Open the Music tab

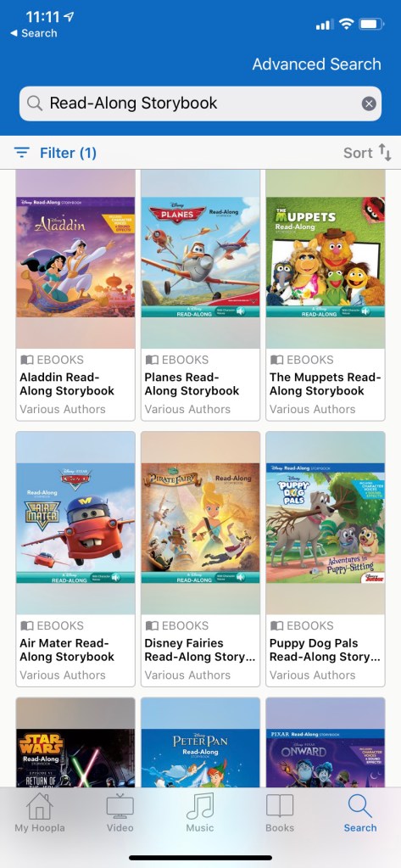pos(200,813)
